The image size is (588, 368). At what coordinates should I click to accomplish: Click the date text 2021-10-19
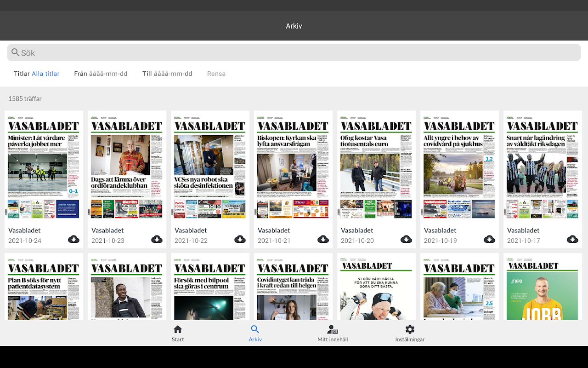pyautogui.click(x=441, y=241)
